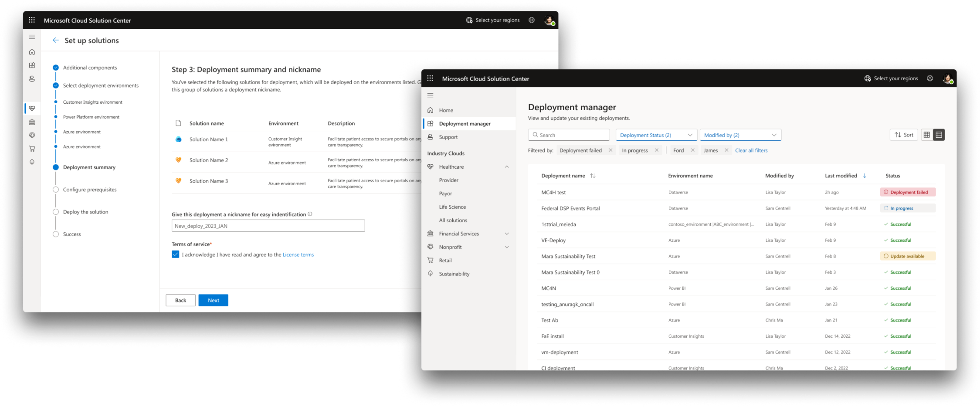Switch to list view in Deployment manager
The height and width of the screenshot is (407, 980).
(x=939, y=135)
